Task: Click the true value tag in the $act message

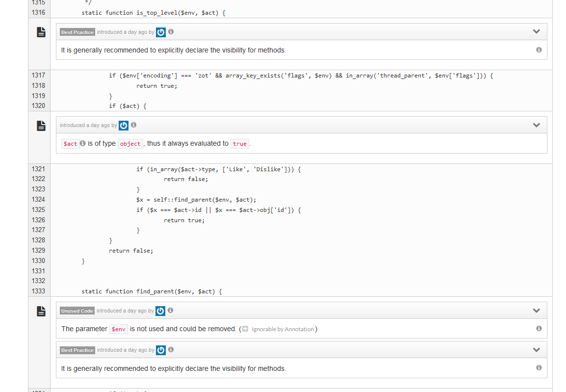Action: 239,144
